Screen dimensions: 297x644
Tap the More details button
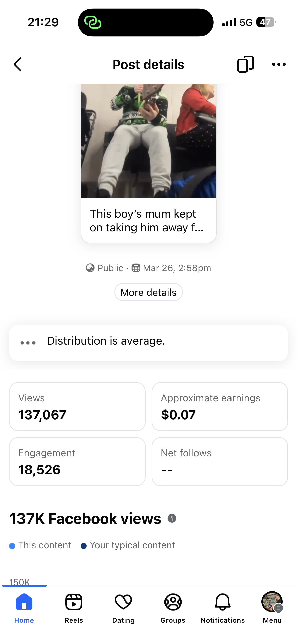tap(149, 292)
